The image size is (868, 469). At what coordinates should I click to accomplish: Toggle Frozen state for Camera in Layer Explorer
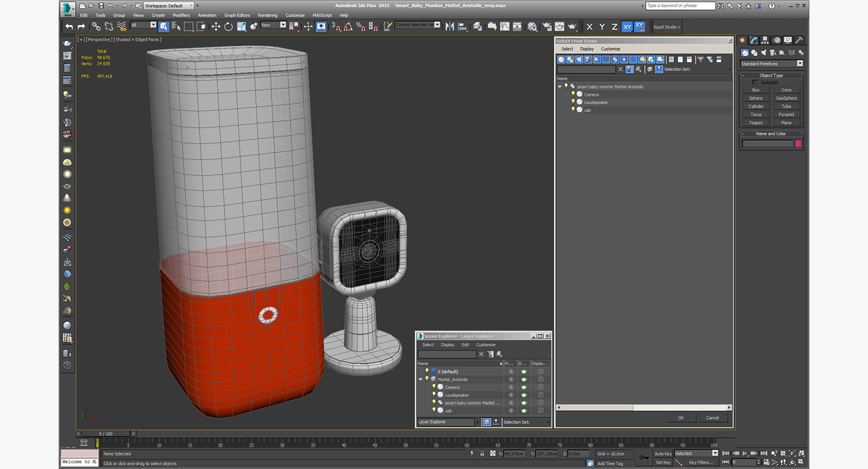[511, 387]
